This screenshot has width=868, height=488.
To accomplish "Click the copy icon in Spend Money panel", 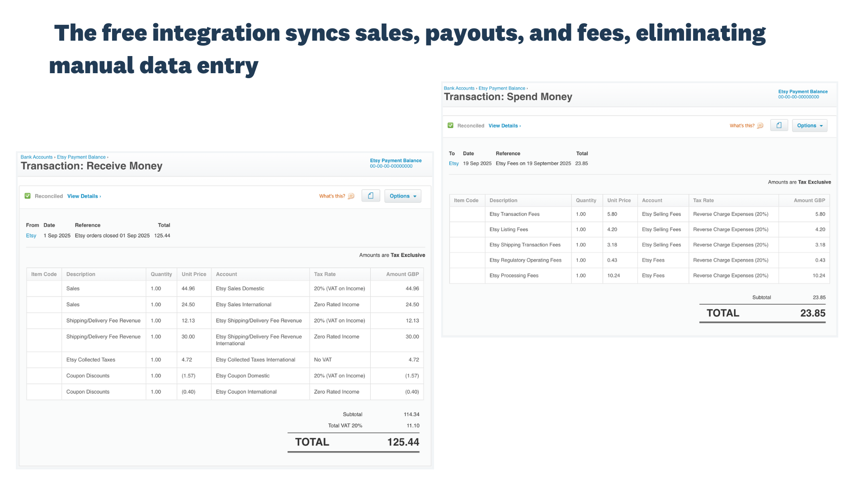I will (x=779, y=125).
